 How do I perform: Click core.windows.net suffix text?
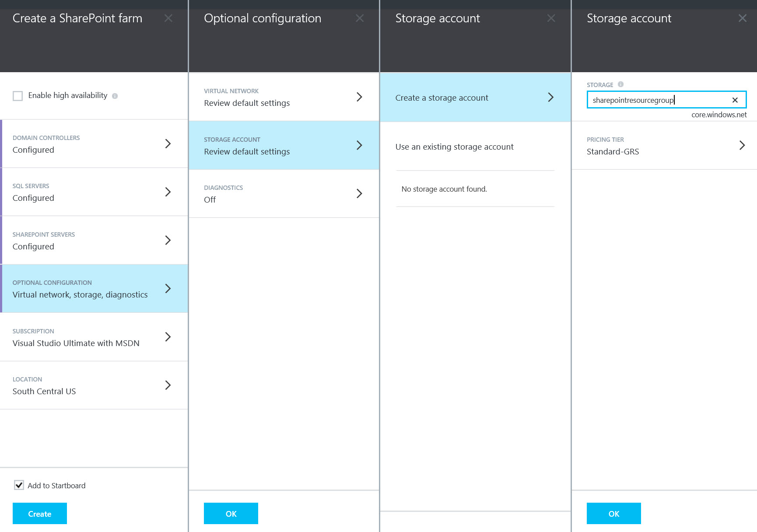[x=719, y=115]
